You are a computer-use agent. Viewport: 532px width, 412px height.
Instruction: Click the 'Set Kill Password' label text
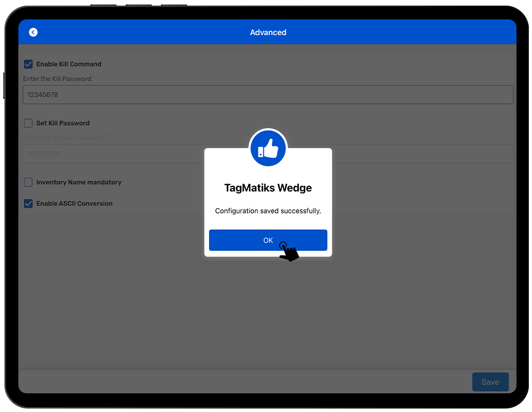(63, 123)
